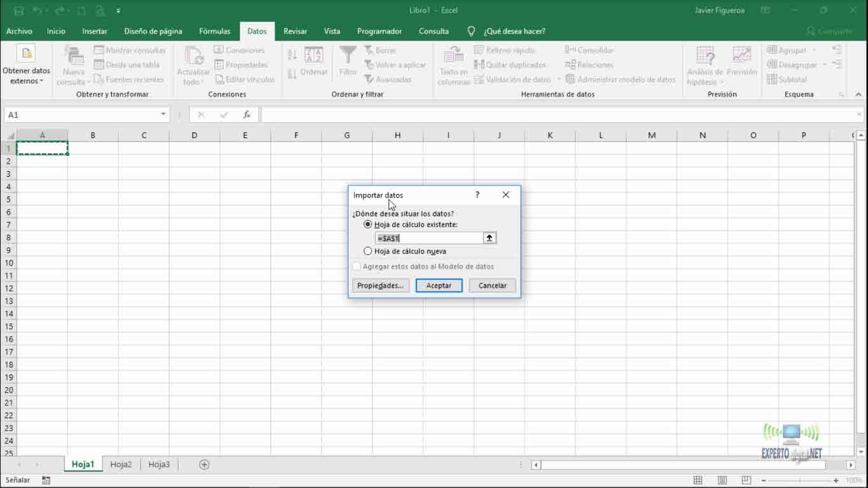Open the Fórmulas ribbon tab
Image resolution: width=868 pixels, height=488 pixels.
(214, 31)
